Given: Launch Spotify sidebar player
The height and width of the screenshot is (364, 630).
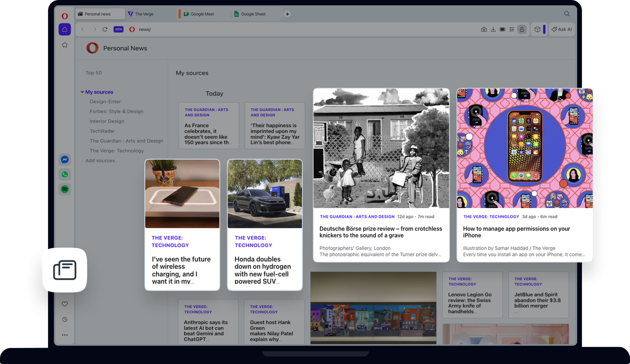Looking at the screenshot, I should tap(65, 189).
